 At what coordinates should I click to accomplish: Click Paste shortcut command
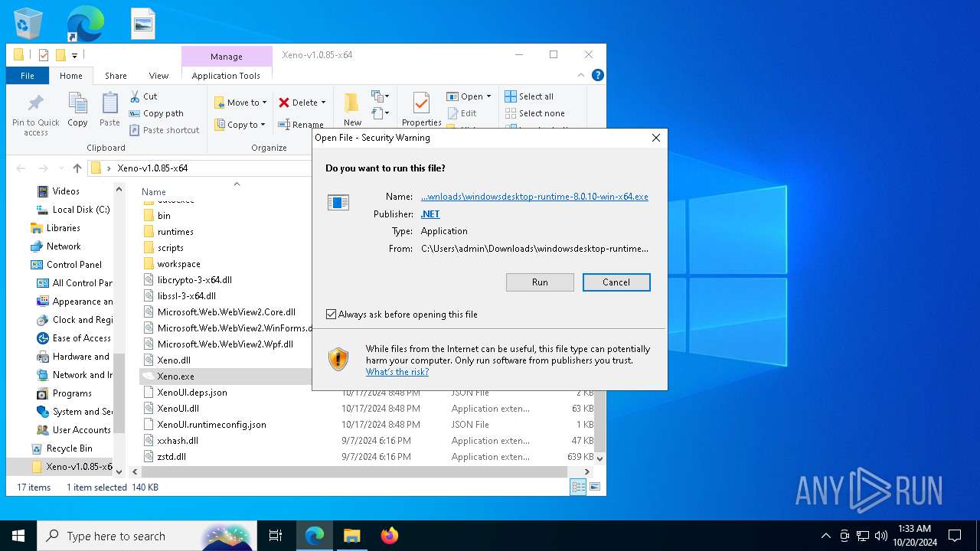click(165, 130)
